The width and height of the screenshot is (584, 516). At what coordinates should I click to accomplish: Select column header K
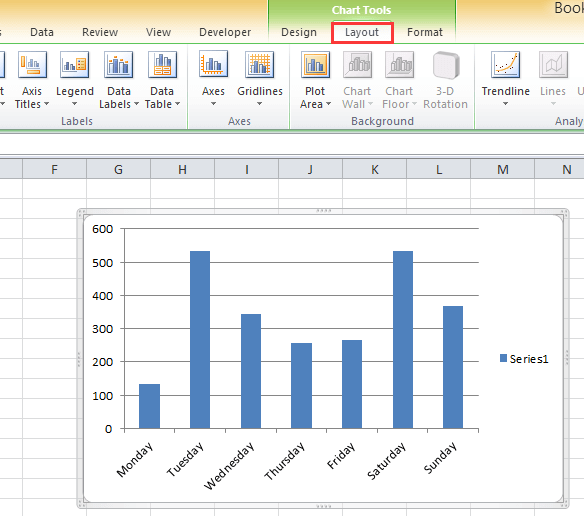(x=375, y=170)
